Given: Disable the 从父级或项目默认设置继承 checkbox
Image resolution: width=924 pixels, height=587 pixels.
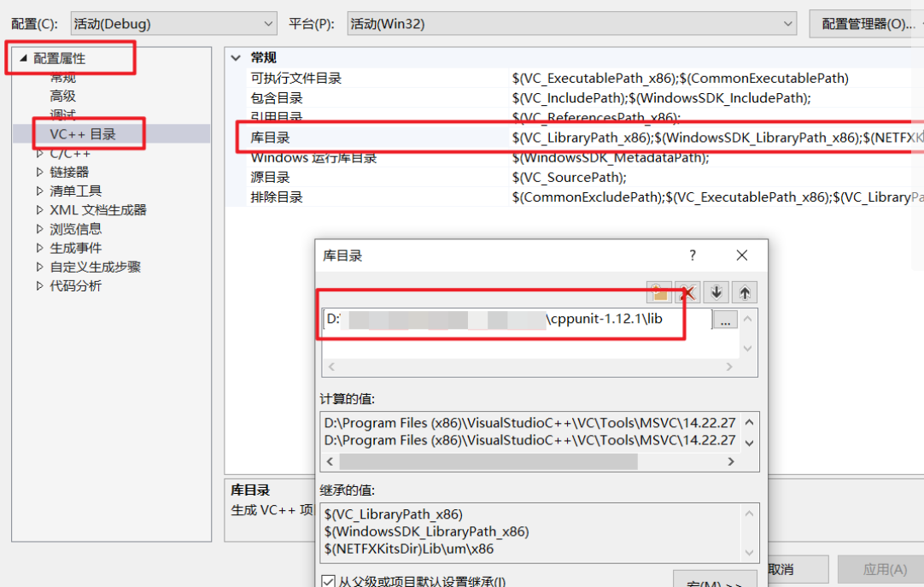Looking at the screenshot, I should click(x=329, y=580).
